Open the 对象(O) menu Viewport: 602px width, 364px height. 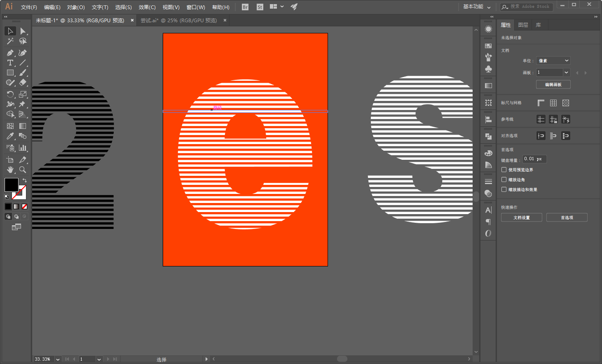point(76,7)
